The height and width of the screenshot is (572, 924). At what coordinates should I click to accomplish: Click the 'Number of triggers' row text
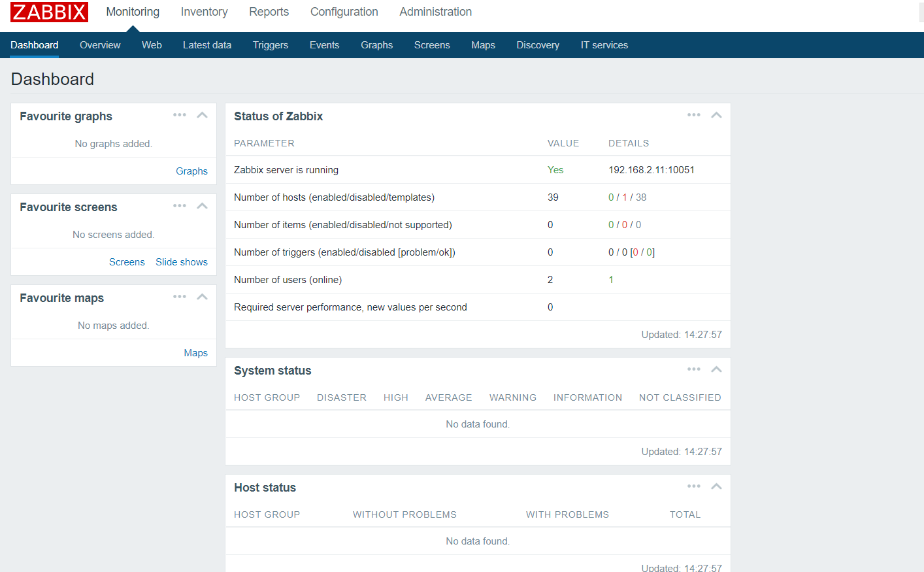point(344,252)
